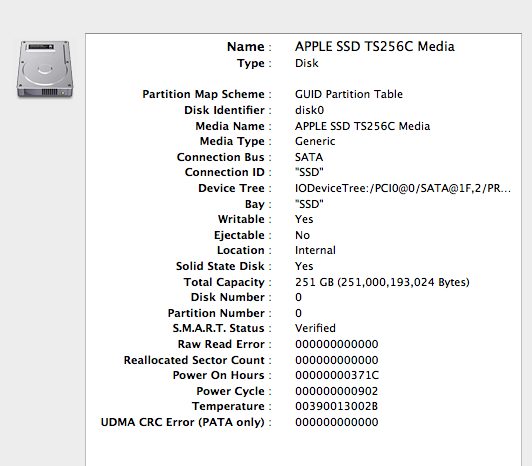Viewport: 532px width, 466px height.
Task: Click the Solid State Disk value Yes
Action: 304,266
